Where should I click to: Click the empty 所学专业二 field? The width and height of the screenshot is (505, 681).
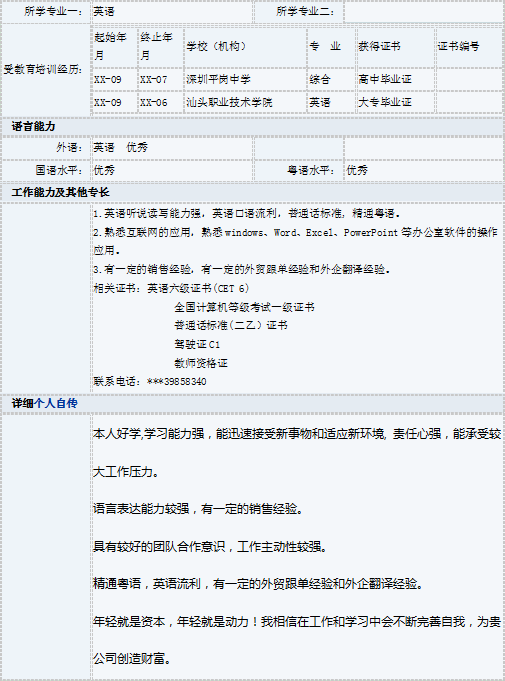point(423,12)
